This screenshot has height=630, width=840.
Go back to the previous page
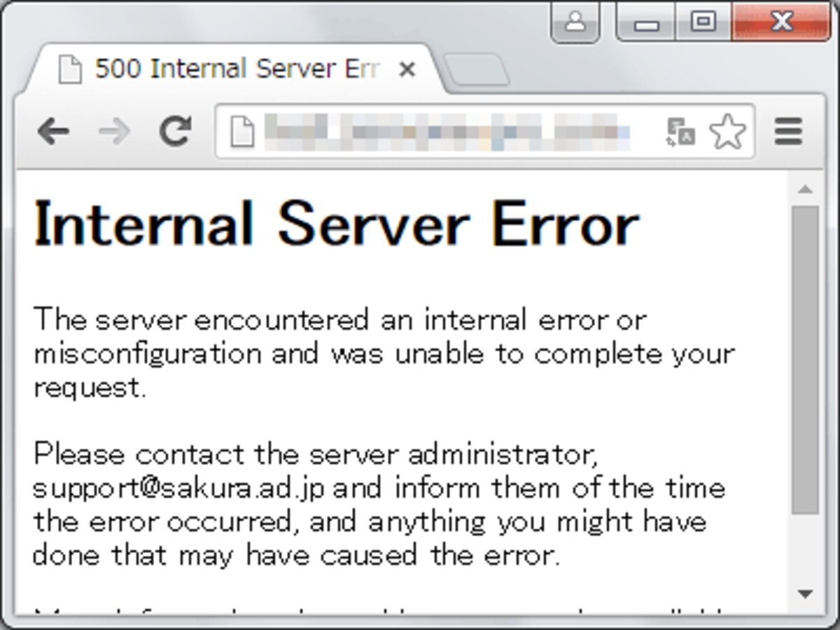54,131
